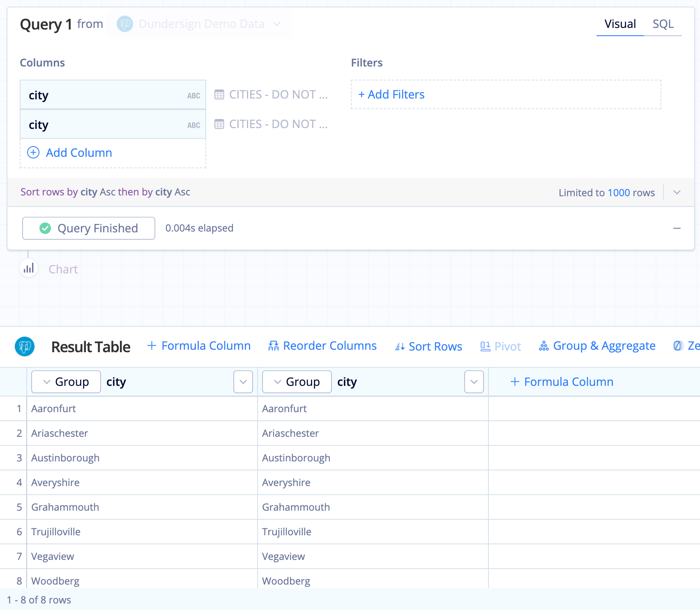Viewport: 700px width, 610px height.
Task: Click the Ariaschester cell in the second column
Action: pos(373,433)
